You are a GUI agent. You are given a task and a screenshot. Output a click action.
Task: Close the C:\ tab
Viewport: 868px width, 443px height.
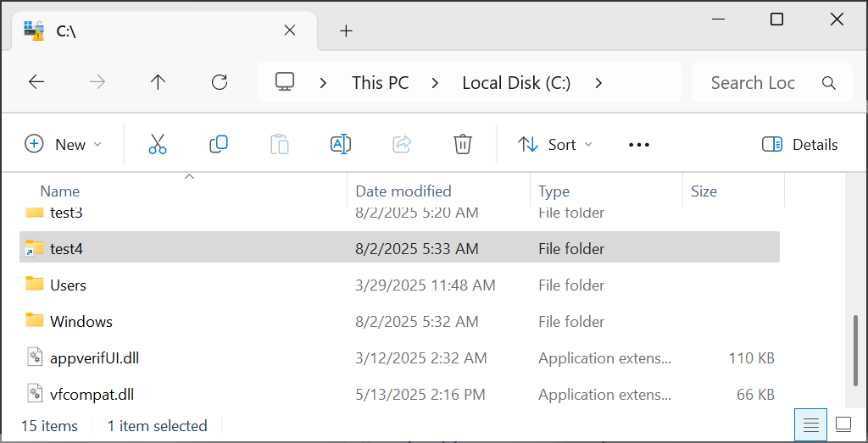point(289,30)
